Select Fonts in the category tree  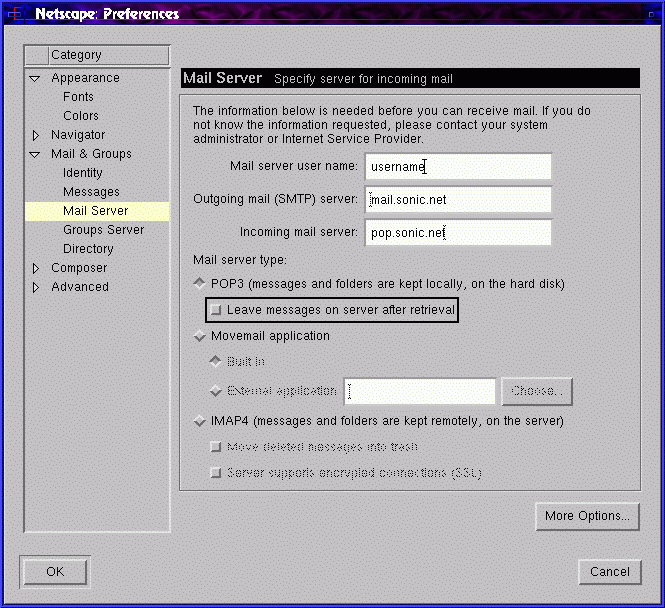pyautogui.click(x=78, y=97)
